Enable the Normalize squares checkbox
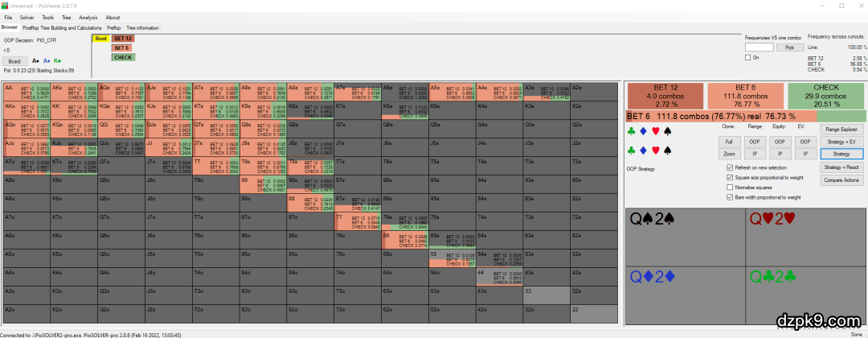Viewport: 868px width, 338px height. (x=728, y=187)
